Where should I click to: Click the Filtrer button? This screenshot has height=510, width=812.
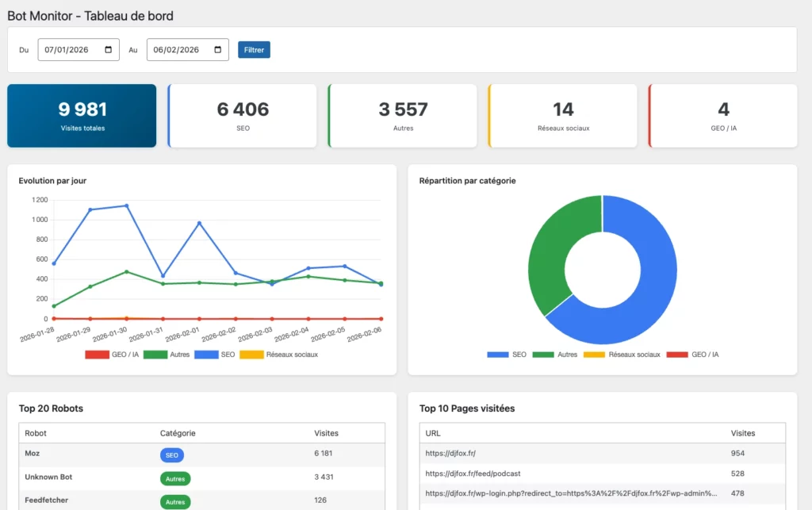tap(254, 50)
